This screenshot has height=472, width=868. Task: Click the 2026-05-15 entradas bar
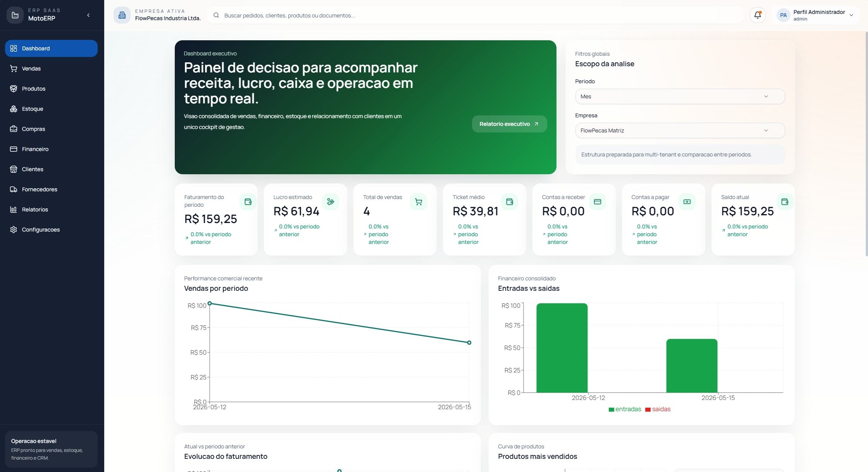[x=692, y=366]
